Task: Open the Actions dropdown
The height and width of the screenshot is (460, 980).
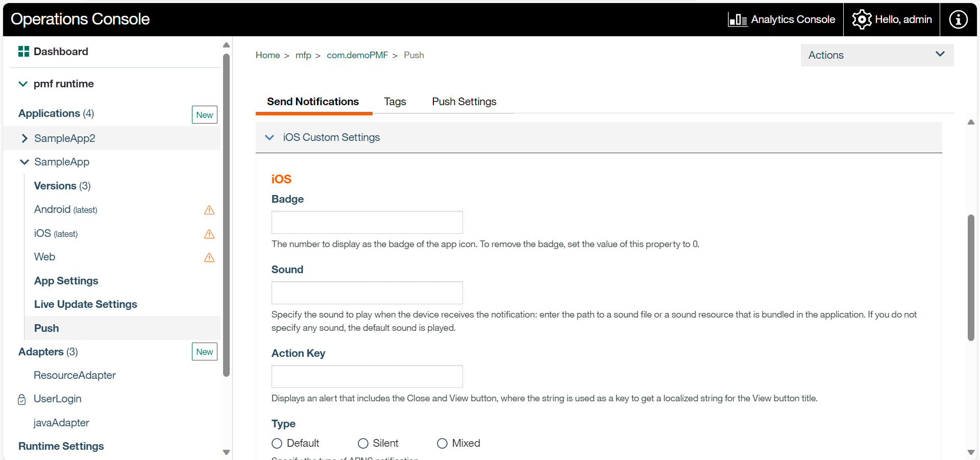Action: point(876,55)
